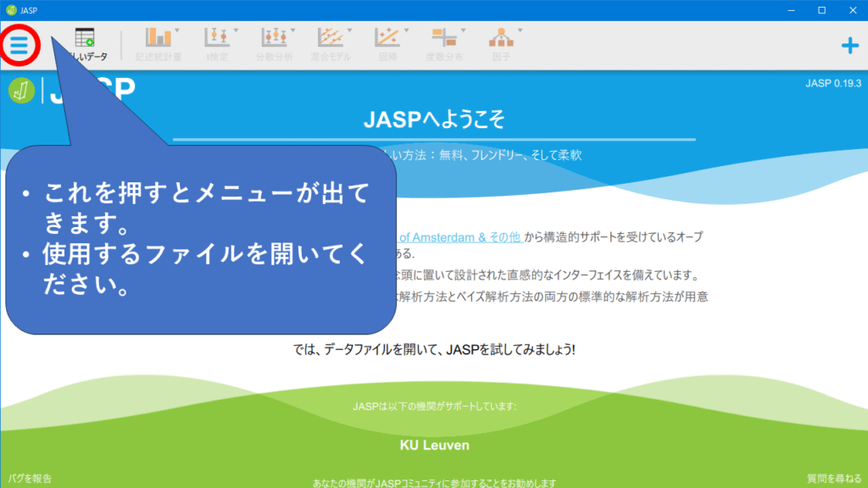Expand the Mixed Models dropdown arrow
The height and width of the screenshot is (488, 868).
(x=349, y=30)
